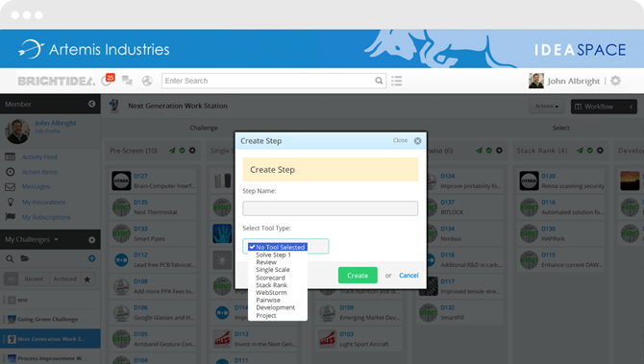Viewport: 644px width, 364px height.
Task: Open My Challenges gear settings
Action: coord(91,240)
